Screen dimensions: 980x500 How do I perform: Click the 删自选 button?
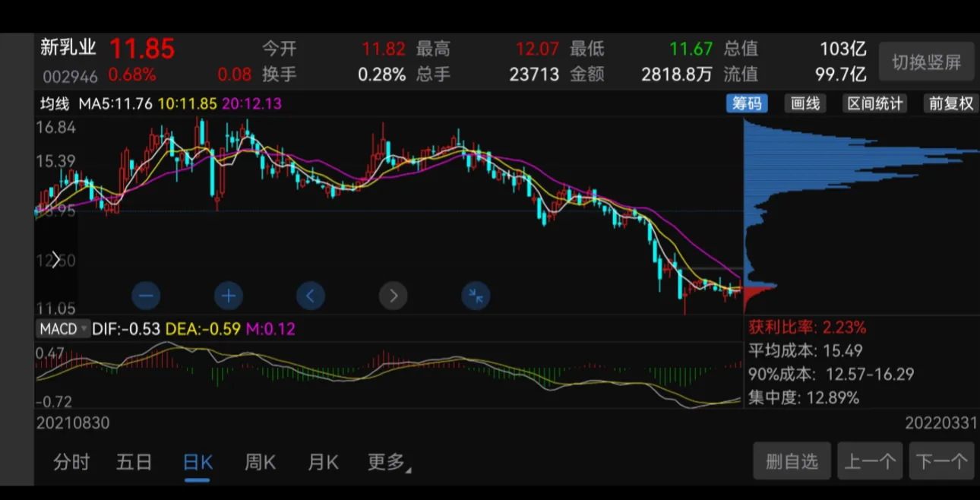(x=792, y=460)
